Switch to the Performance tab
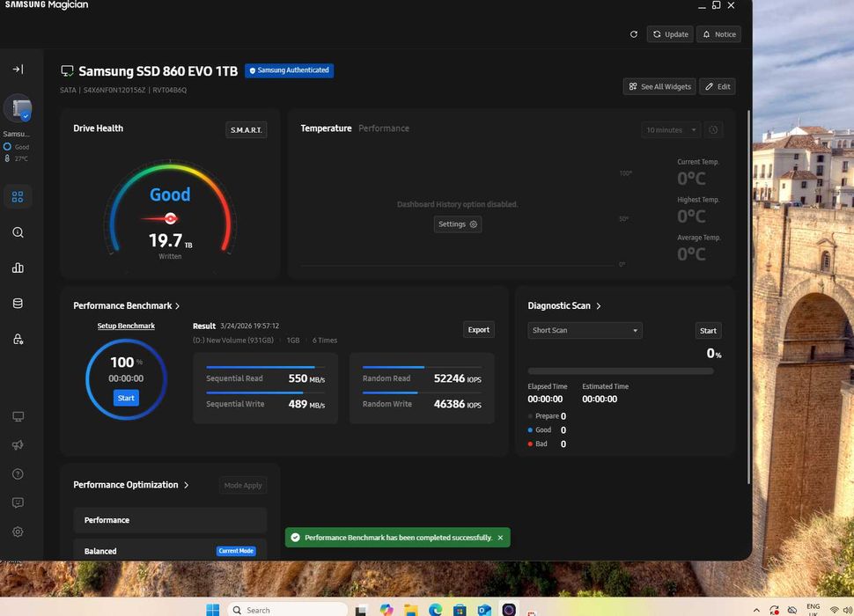This screenshot has width=854, height=616. (384, 128)
